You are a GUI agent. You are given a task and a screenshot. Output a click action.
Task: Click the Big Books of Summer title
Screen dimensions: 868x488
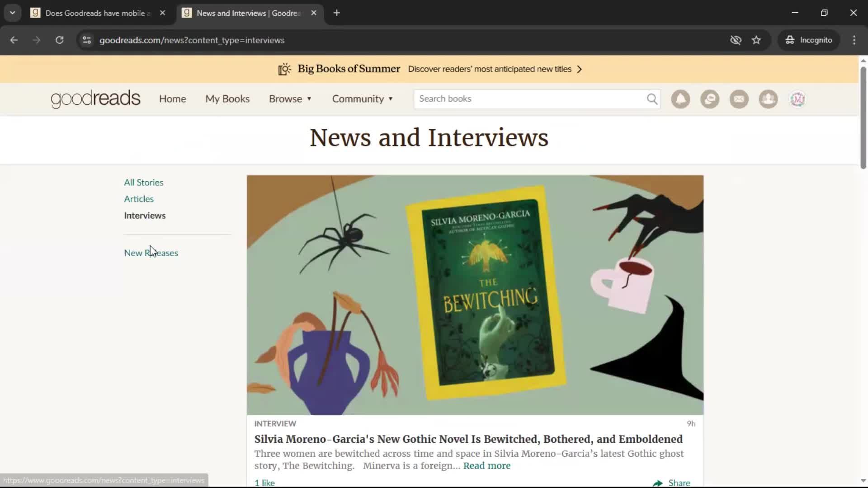(349, 69)
